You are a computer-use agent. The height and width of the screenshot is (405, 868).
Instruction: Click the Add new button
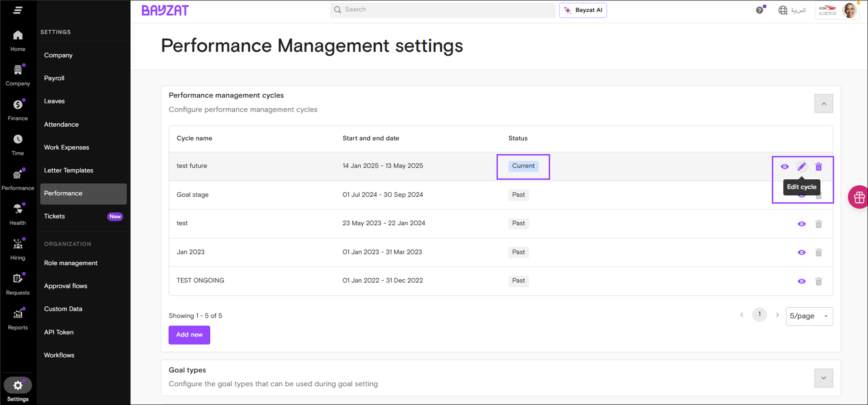[189, 335]
